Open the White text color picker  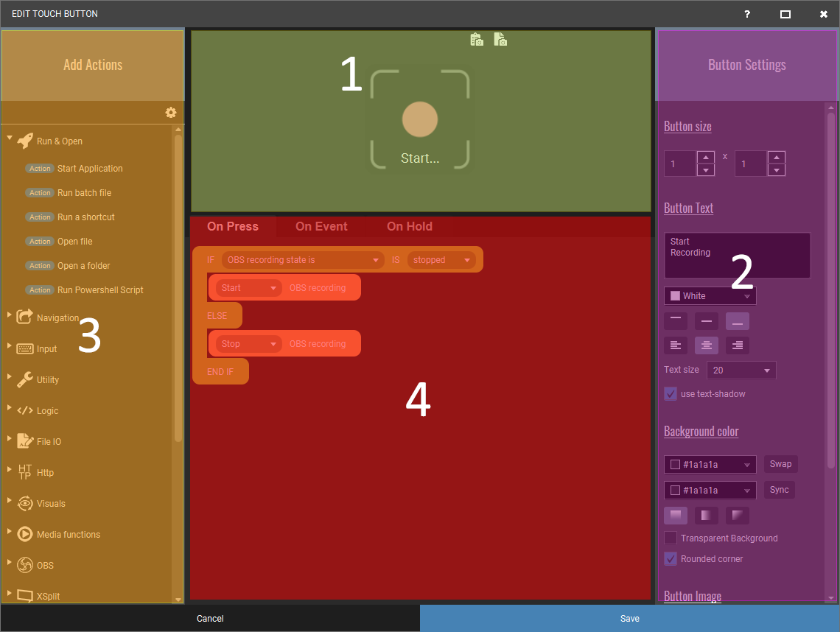(x=710, y=296)
